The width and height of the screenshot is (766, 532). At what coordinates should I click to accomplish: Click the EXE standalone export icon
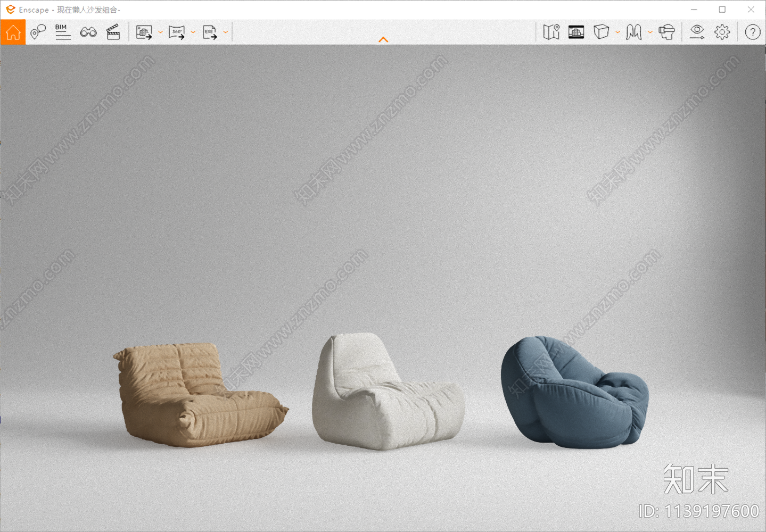210,32
